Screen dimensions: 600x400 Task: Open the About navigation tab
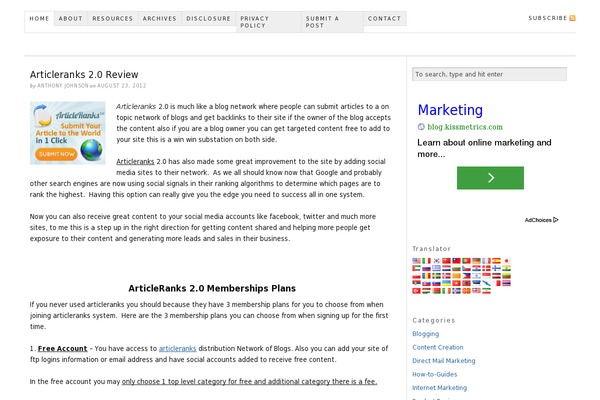coord(70,18)
